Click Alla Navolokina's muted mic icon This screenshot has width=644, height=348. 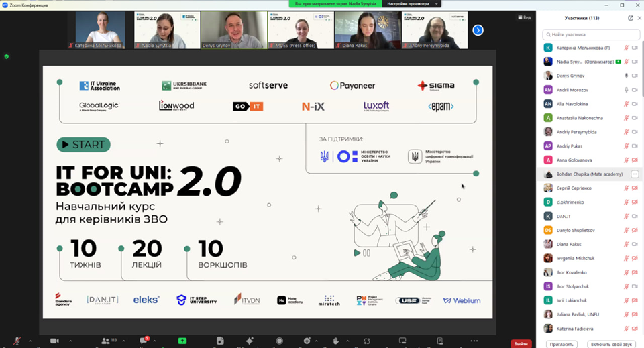627,104
